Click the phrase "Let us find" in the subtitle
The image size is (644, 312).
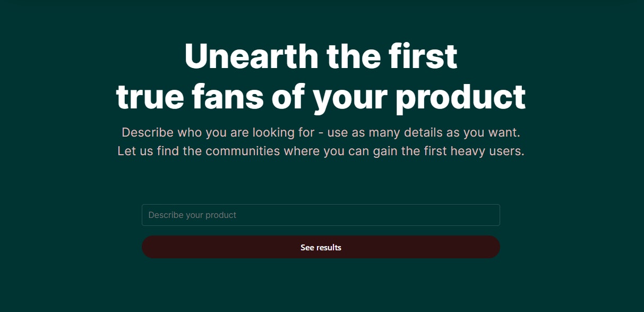point(148,151)
